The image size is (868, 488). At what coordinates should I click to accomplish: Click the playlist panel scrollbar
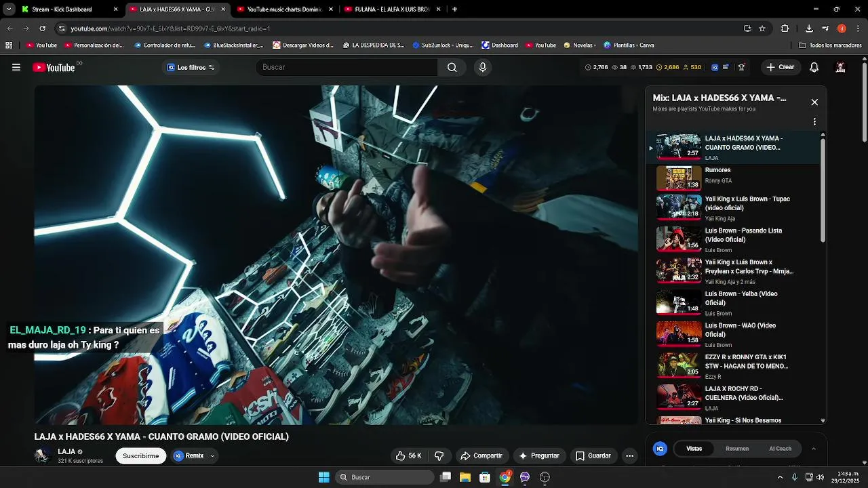pos(823,190)
